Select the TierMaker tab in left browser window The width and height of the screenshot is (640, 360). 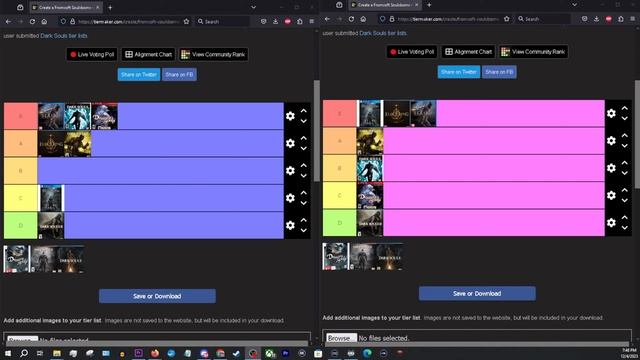pyautogui.click(x=66, y=7)
